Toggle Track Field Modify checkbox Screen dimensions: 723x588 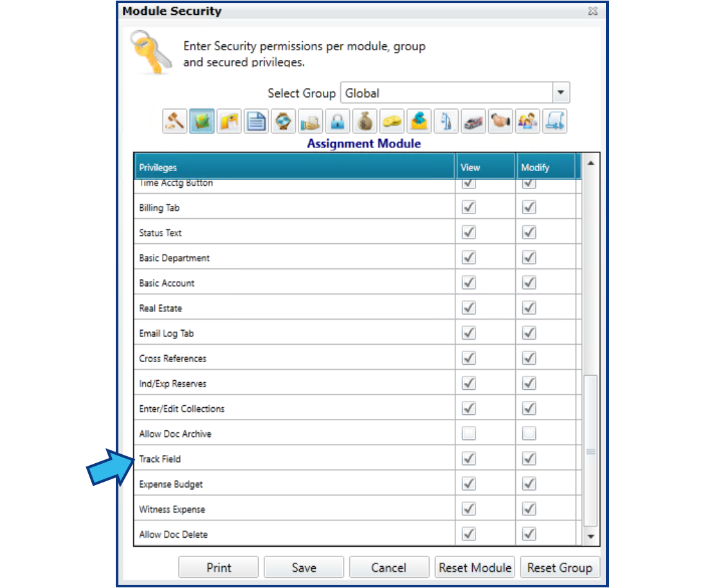[529, 459]
